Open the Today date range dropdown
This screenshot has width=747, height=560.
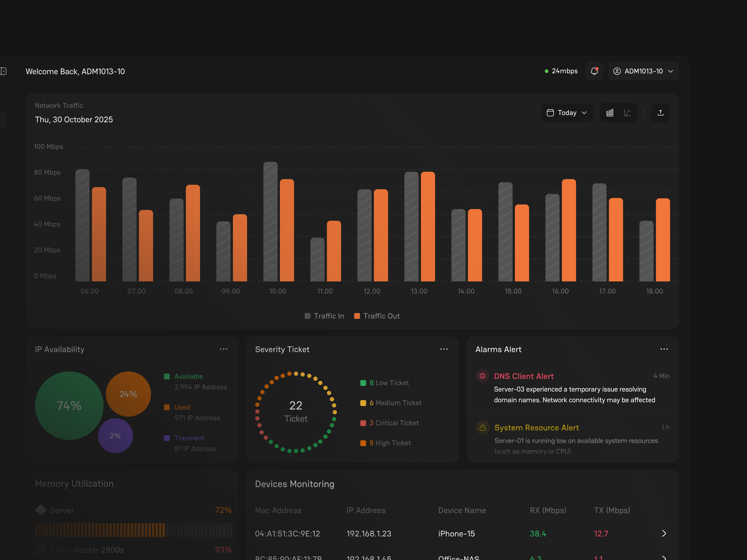567,113
